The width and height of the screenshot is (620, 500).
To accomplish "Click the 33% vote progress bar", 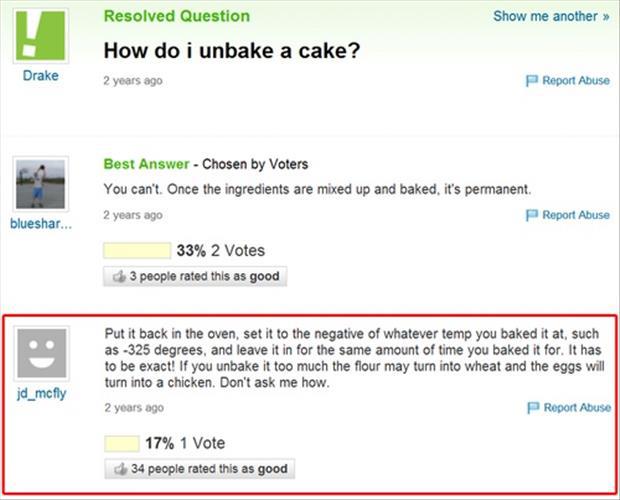I will click(137, 250).
